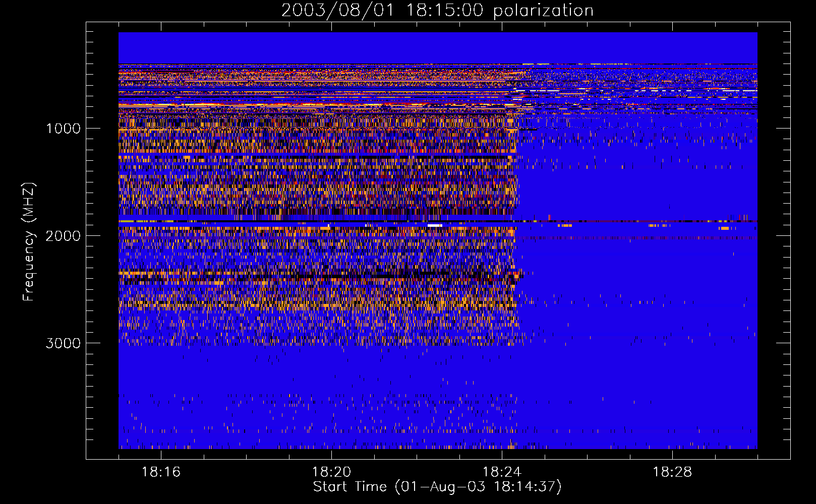816x504 pixels.
Task: Click the 18:20 time tick label
Action: (331, 472)
